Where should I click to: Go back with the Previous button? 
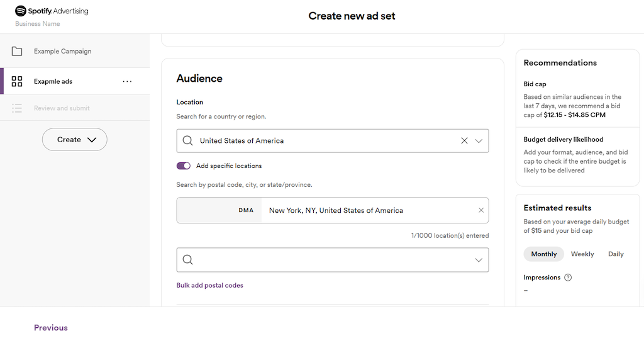click(51, 328)
